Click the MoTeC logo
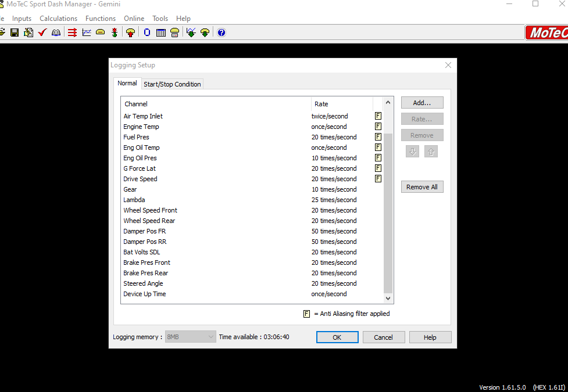The height and width of the screenshot is (392, 568). point(547,33)
